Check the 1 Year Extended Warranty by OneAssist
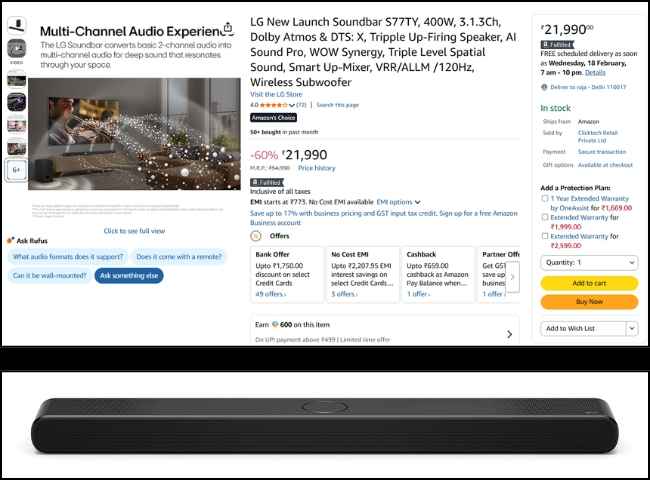 [545, 199]
